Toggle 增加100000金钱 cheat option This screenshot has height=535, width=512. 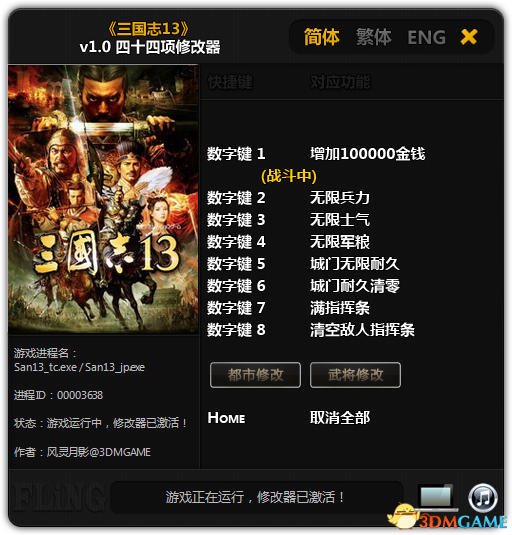tap(367, 154)
